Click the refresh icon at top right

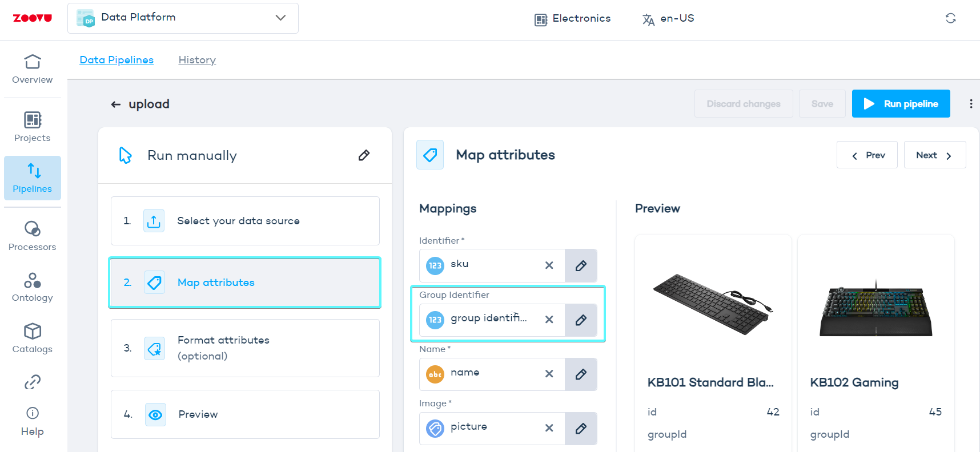(x=950, y=18)
